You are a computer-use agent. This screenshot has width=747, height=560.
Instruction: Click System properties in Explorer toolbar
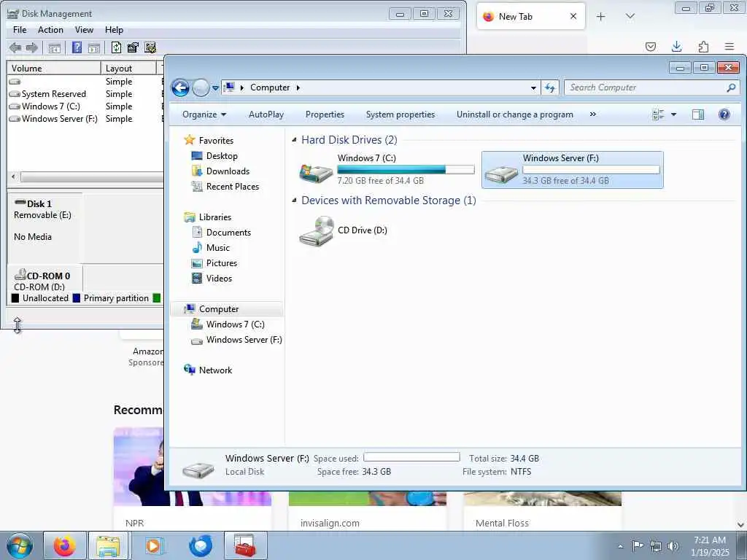(400, 114)
